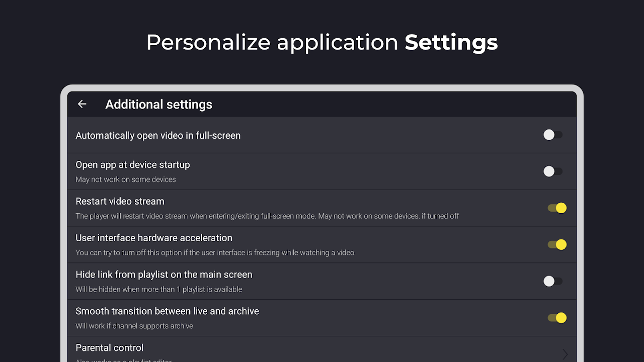Disable the restart video stream switch
Image resolution: width=644 pixels, height=362 pixels.
click(x=557, y=208)
